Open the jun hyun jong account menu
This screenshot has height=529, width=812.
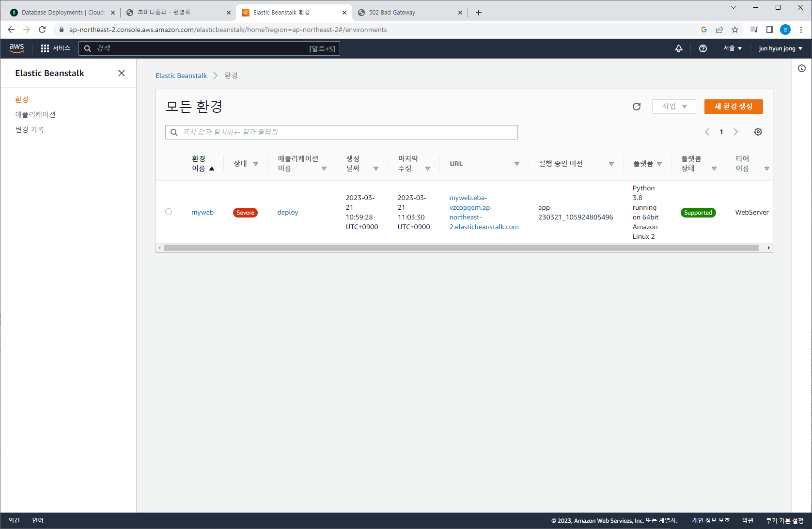[x=781, y=48]
